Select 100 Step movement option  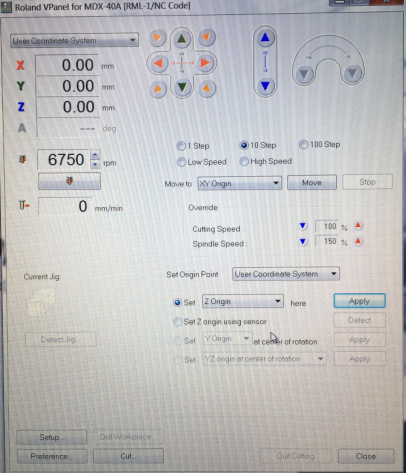(x=320, y=145)
